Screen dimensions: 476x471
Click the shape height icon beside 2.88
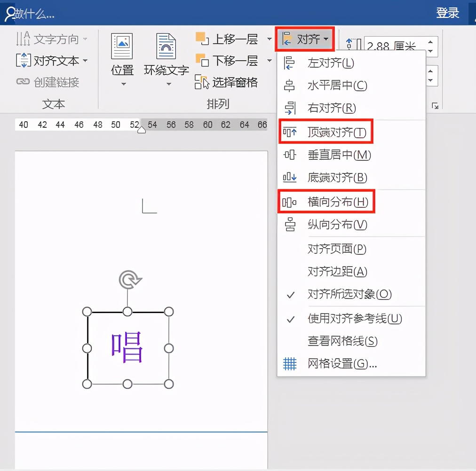click(354, 45)
